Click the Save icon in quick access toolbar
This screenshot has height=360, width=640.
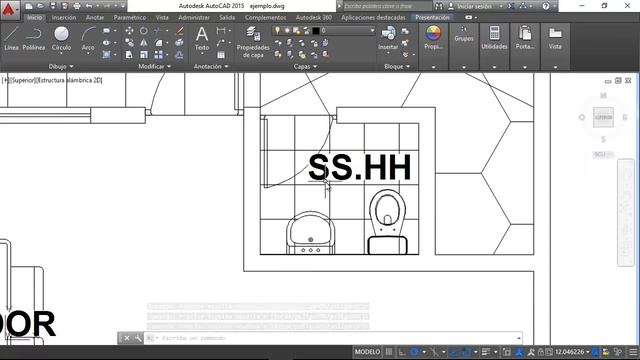[x=53, y=6]
